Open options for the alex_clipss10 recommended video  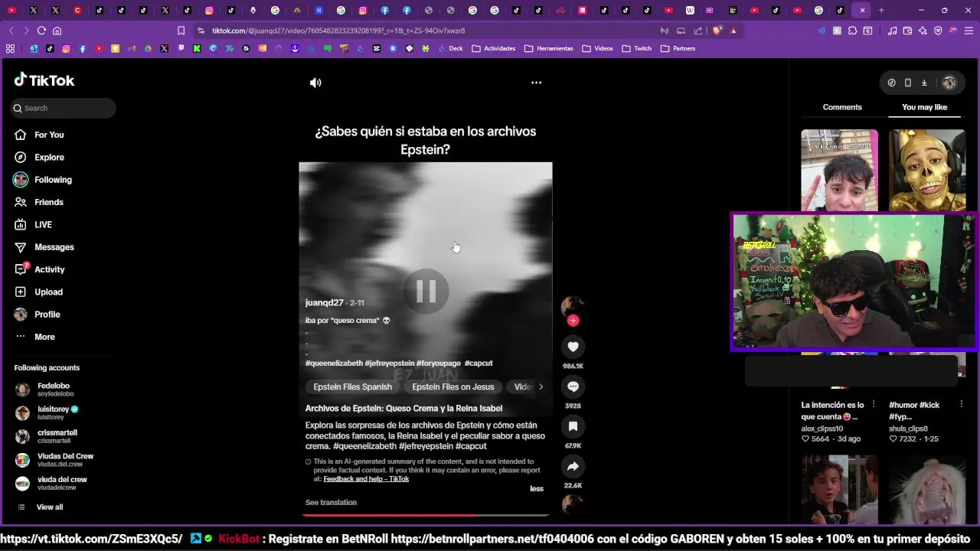873,405
